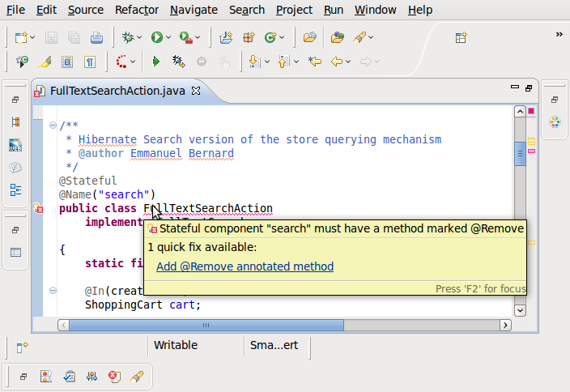Image resolution: width=570 pixels, height=392 pixels.
Task: Click the Debug bug icon in toolbar
Action: (x=127, y=37)
